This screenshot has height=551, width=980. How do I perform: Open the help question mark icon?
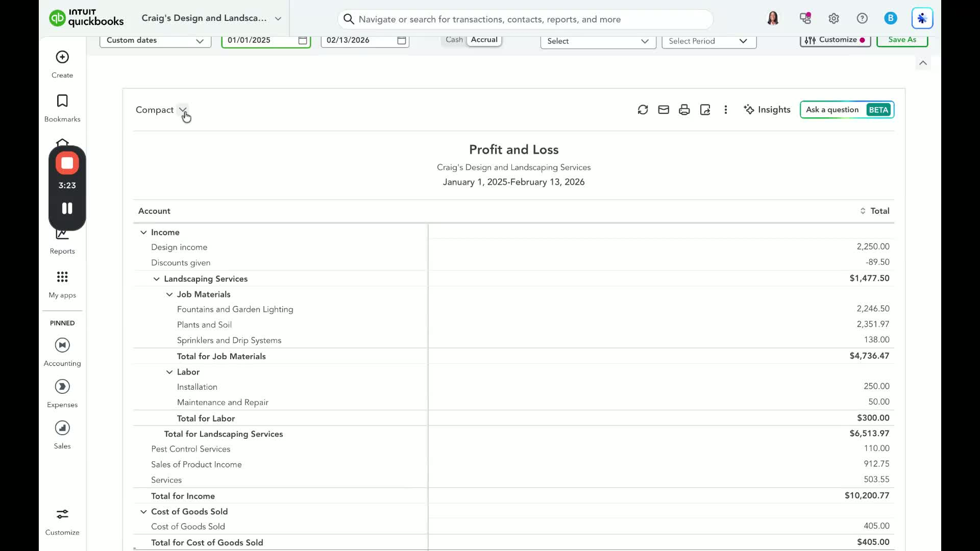862,19
